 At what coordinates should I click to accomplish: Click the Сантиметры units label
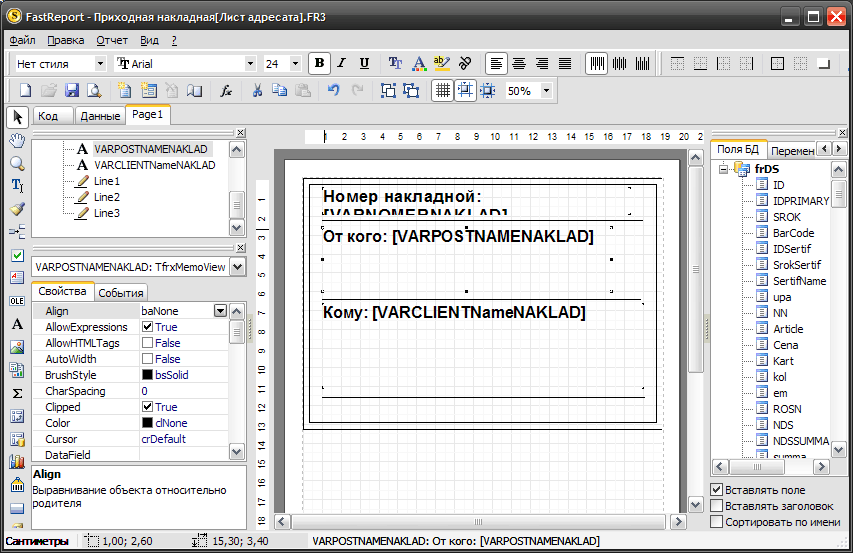(36, 541)
